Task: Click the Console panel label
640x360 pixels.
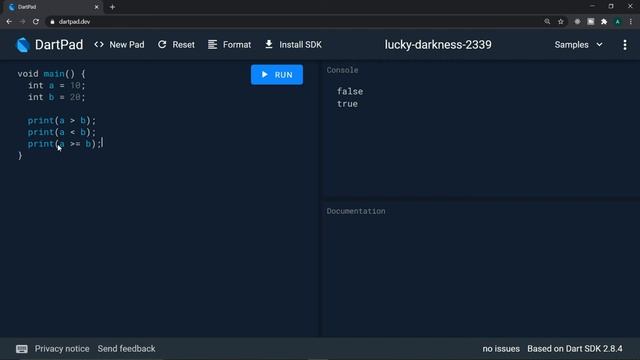Action: (x=342, y=70)
